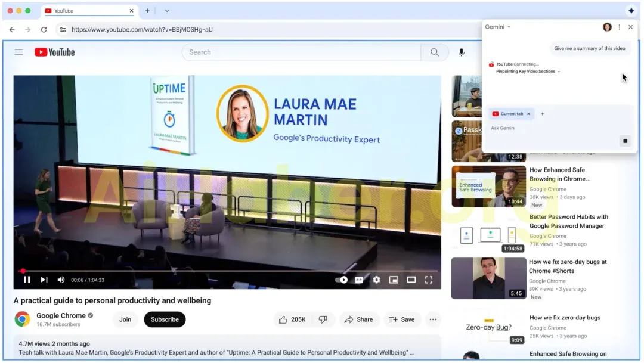Open video settings gear icon
Viewport: 644px width, 363px height.
click(376, 280)
